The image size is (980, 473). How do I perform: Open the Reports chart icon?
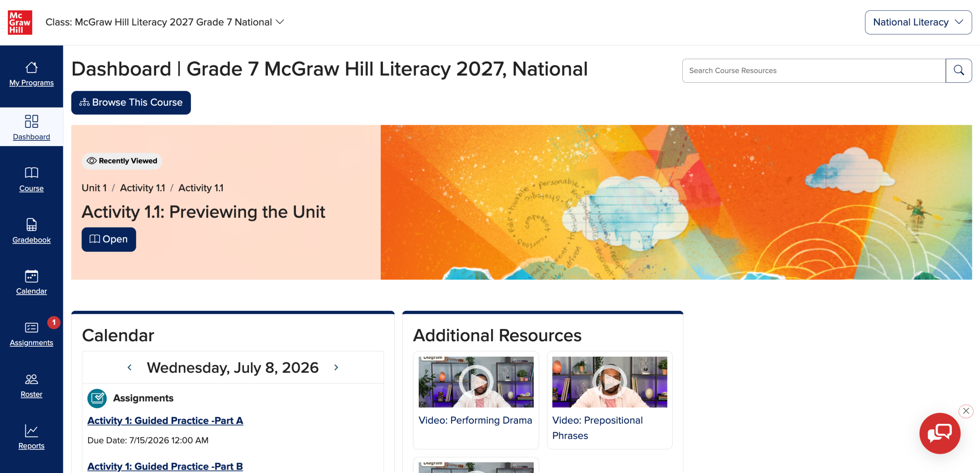(31, 431)
